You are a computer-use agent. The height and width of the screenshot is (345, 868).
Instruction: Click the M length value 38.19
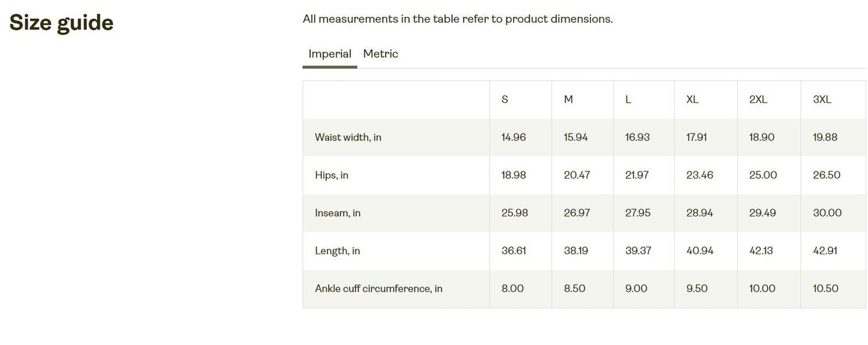pyautogui.click(x=576, y=251)
